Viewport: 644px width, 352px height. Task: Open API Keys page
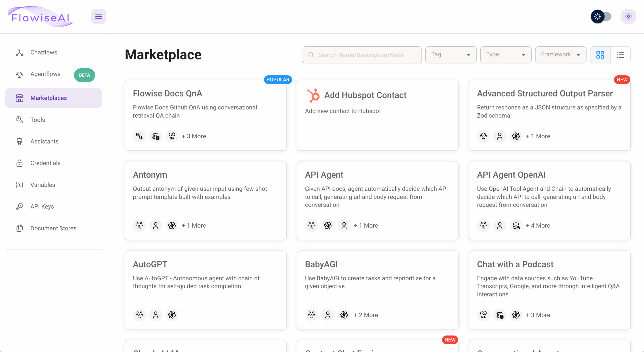pyautogui.click(x=53, y=207)
